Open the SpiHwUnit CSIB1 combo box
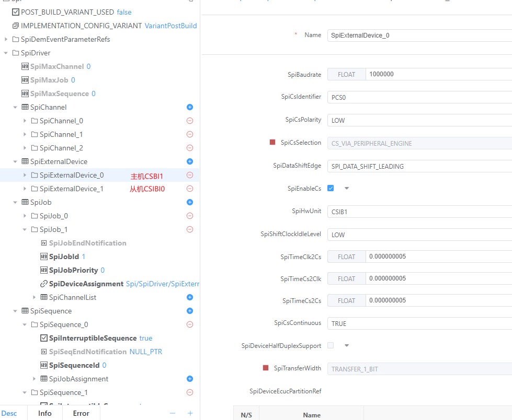 pos(419,212)
